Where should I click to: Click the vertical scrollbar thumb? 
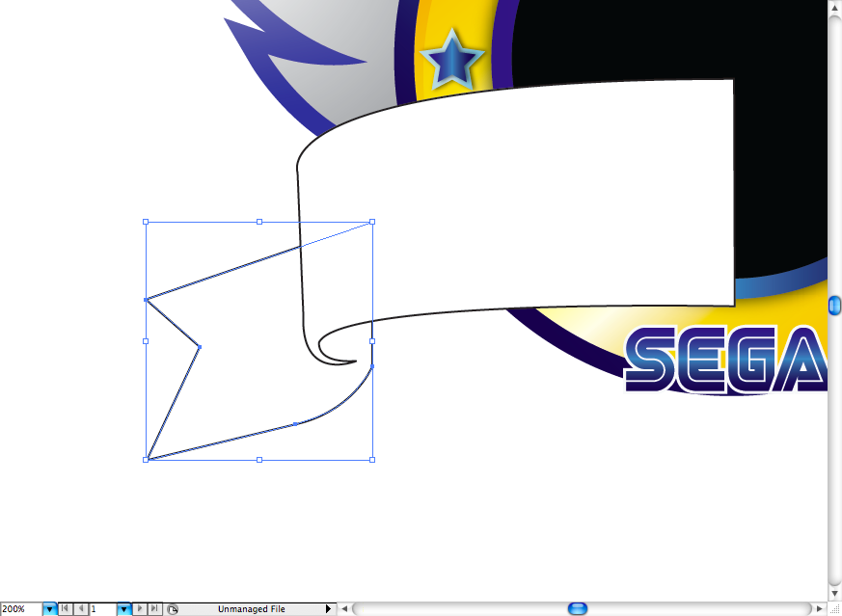pyautogui.click(x=834, y=306)
